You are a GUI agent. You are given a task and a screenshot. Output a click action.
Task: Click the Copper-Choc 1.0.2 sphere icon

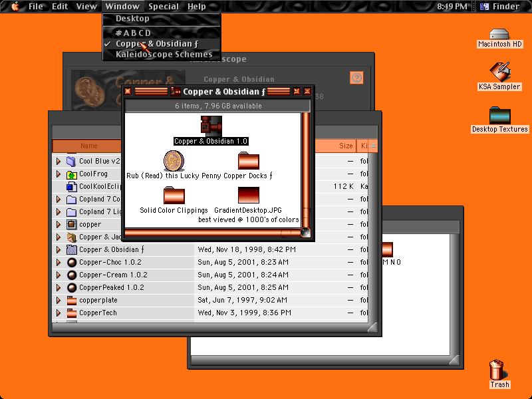coord(71,263)
